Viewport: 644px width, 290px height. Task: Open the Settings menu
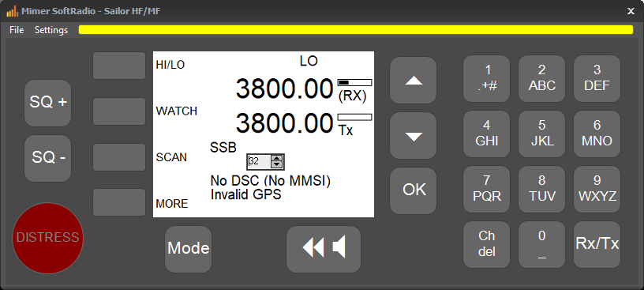[51, 30]
